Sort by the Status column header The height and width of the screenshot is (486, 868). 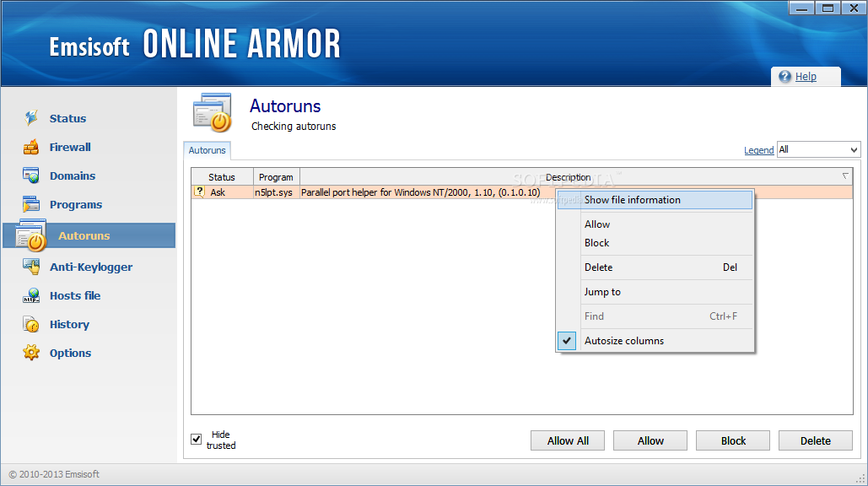tap(222, 177)
